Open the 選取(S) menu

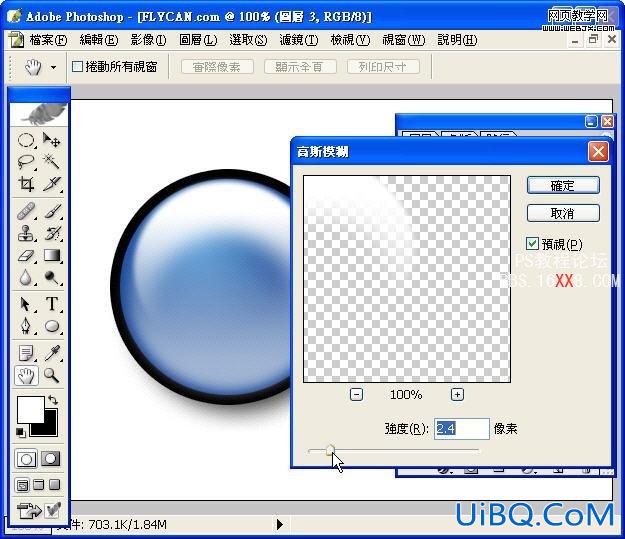pos(248,40)
